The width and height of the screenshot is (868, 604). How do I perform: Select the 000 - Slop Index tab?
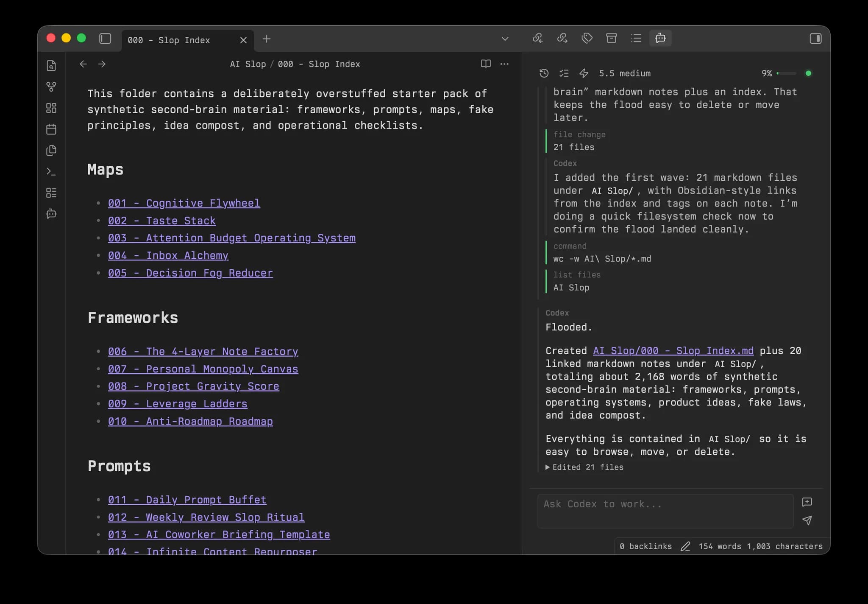point(188,40)
